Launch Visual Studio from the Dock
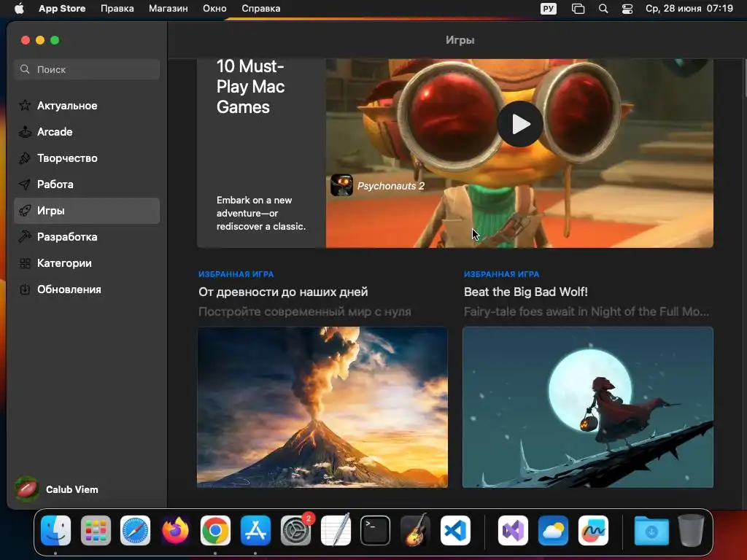The height and width of the screenshot is (560, 747). pyautogui.click(x=513, y=530)
